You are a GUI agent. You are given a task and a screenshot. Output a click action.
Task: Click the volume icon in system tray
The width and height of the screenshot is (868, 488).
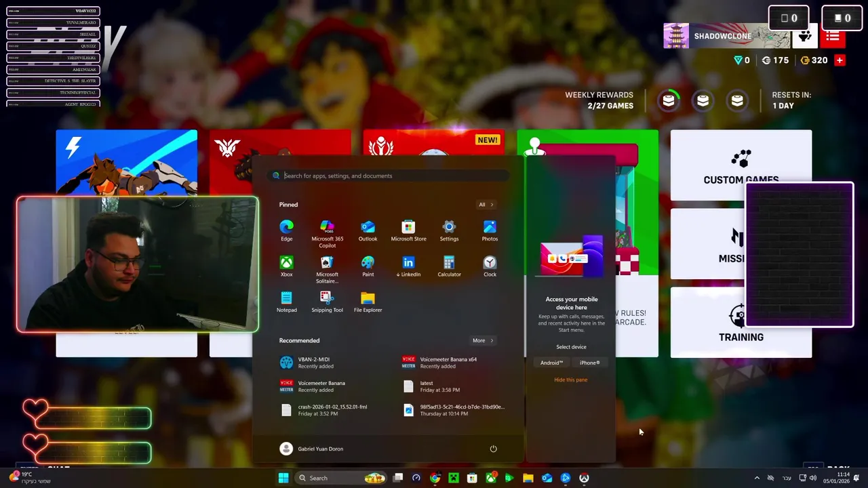[x=812, y=478]
